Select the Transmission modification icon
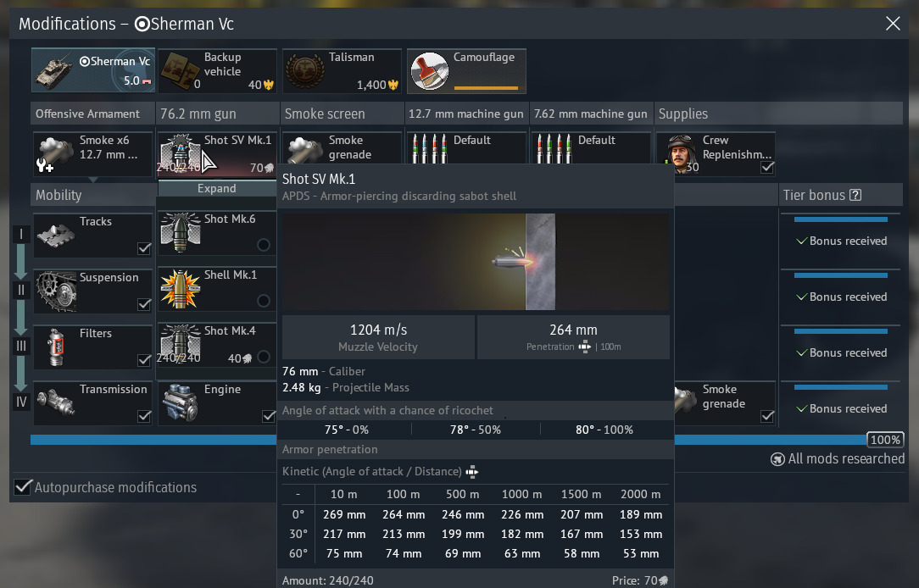The width and height of the screenshot is (919, 588). tap(56, 402)
